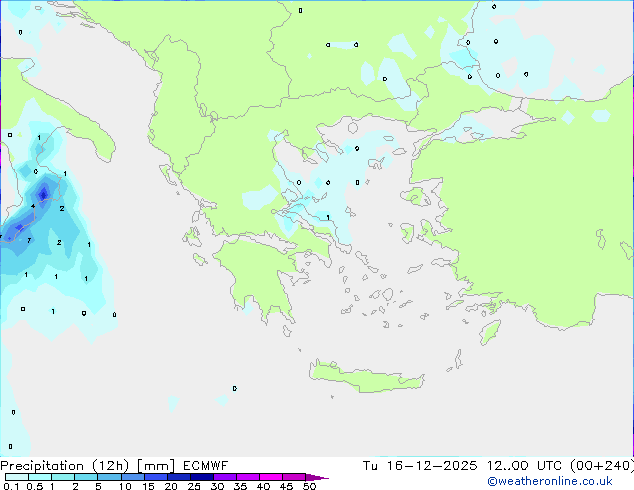Click the 20–25 mm legend color swatch
Image resolution: width=634 pixels, height=490 pixels.
tap(178, 477)
